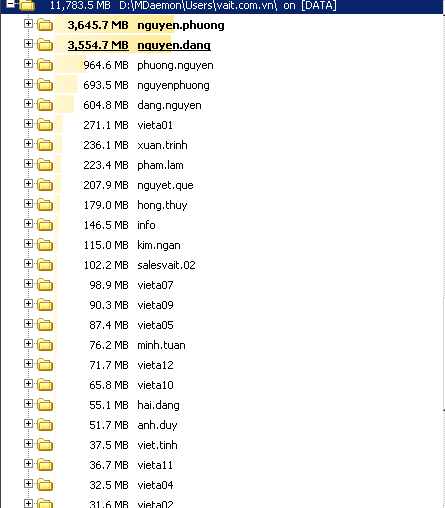Expand the vieta01 tree node
The image size is (445, 508).
[28, 124]
